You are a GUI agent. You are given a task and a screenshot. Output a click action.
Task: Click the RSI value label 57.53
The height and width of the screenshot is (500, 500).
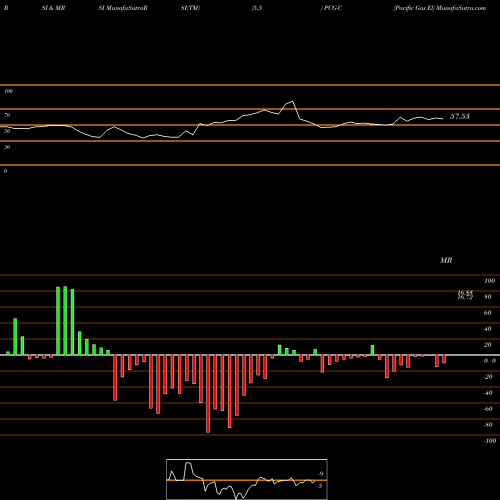click(460, 116)
